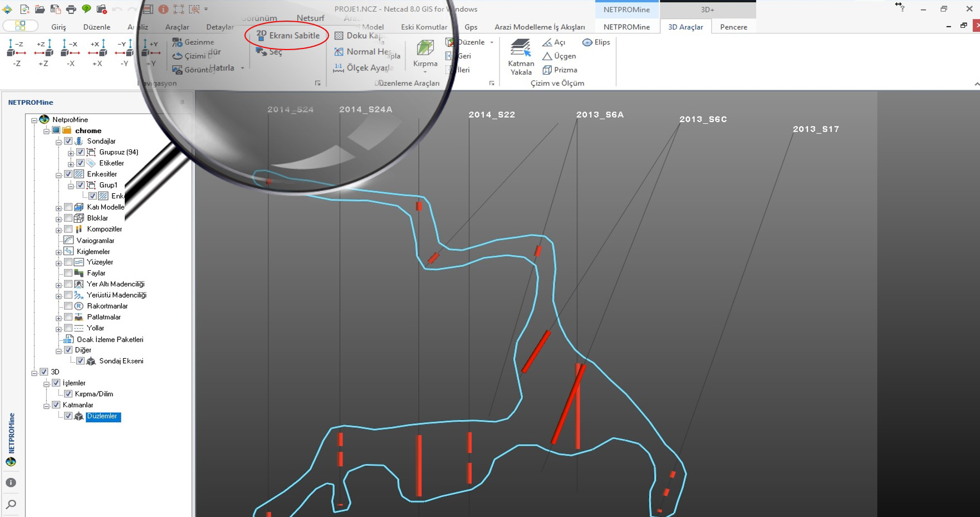Toggle the Sondaj Ekseni checkbox
The image size is (980, 517).
(x=80, y=361)
